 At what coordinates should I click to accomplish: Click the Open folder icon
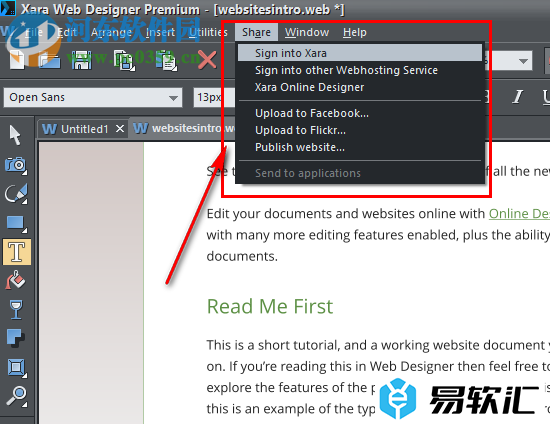click(x=50, y=60)
